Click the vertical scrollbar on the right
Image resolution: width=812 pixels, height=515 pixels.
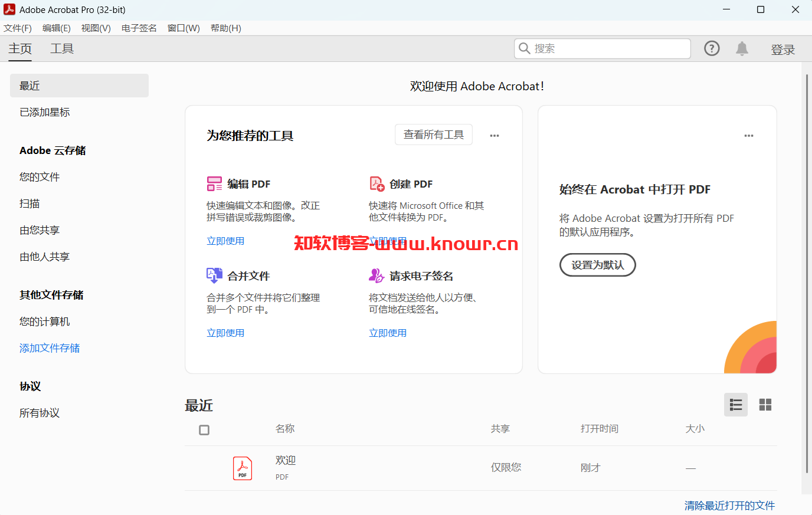pos(807,274)
